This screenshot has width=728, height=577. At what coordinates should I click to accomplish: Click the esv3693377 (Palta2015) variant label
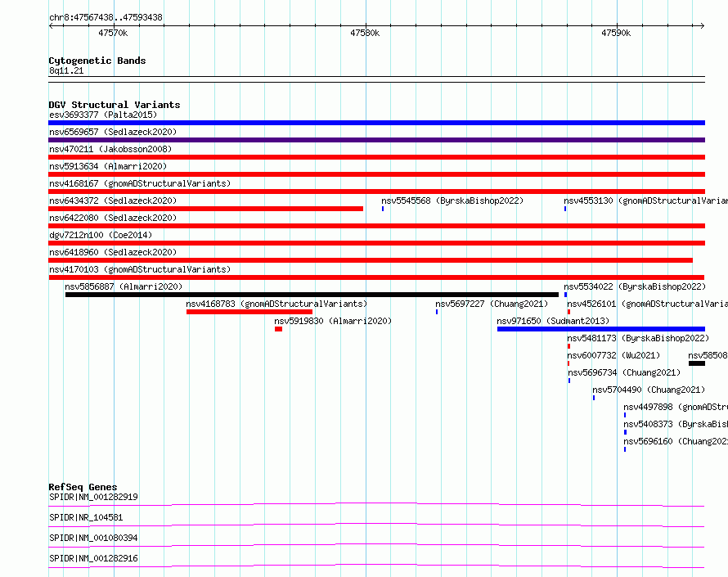click(103, 115)
